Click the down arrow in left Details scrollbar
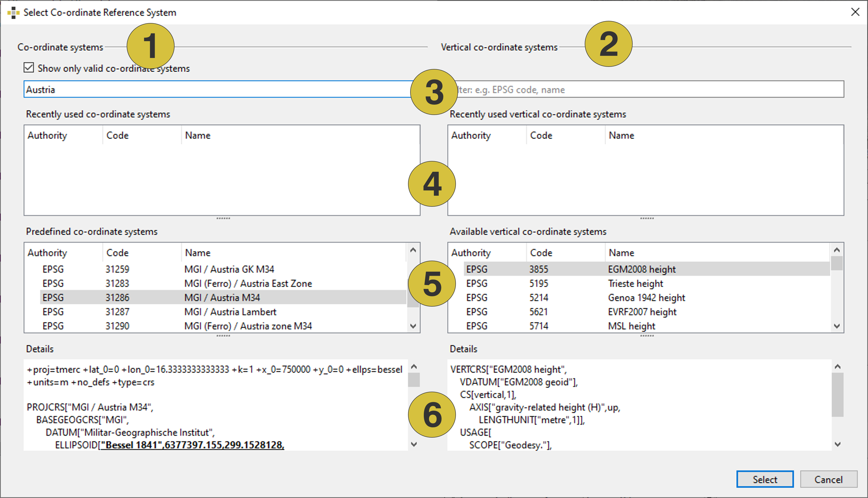The height and width of the screenshot is (498, 868). (x=414, y=444)
